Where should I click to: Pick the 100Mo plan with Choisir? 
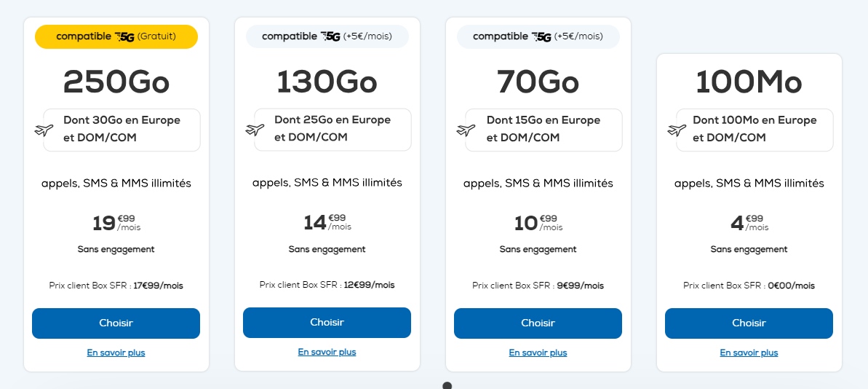pyautogui.click(x=749, y=323)
